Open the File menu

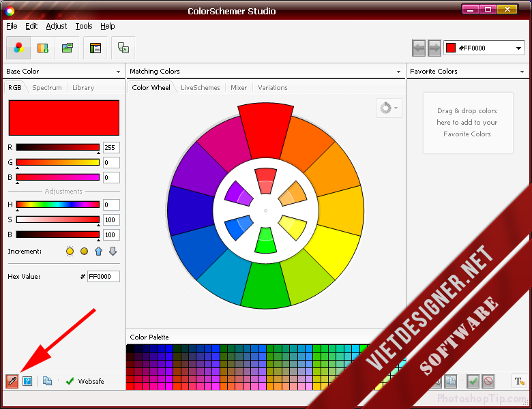[x=12, y=26]
